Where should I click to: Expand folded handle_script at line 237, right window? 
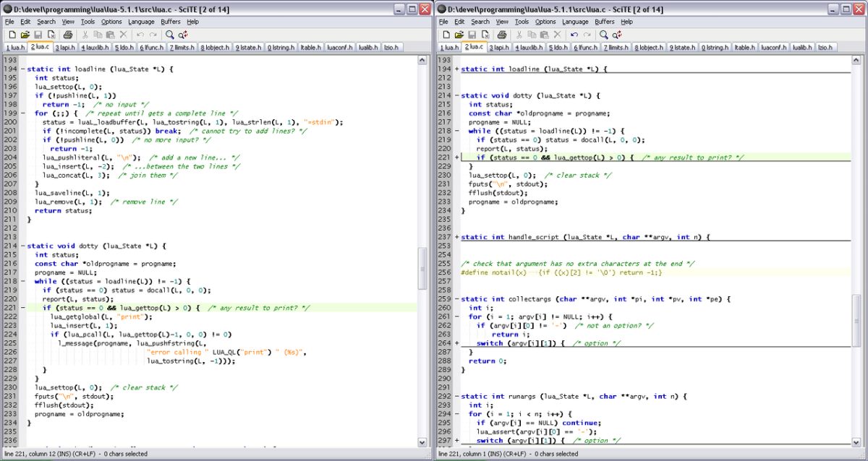click(x=456, y=237)
